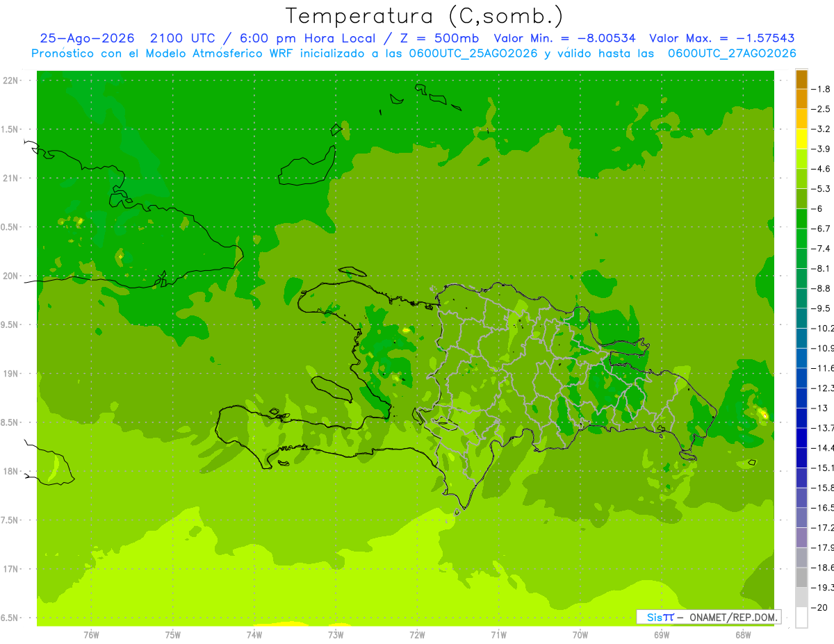This screenshot has height=644, width=834.
Task: Click the "70W" longitude axis label
Action: coord(580,634)
